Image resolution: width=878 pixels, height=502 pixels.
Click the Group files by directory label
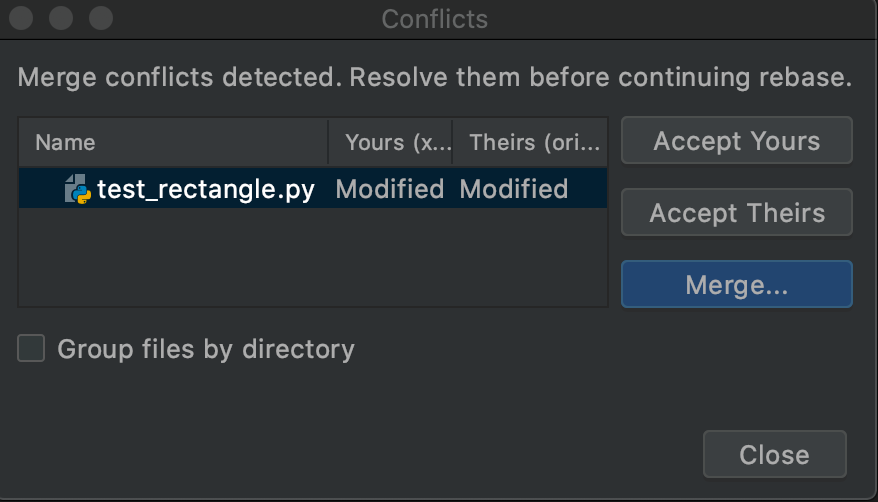coord(206,349)
